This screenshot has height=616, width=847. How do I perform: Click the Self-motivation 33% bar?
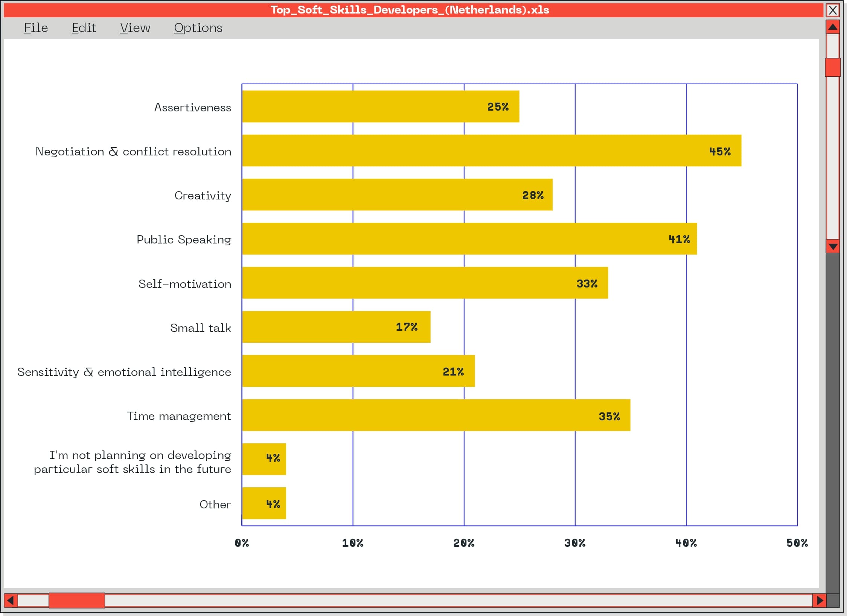pyautogui.click(x=425, y=283)
